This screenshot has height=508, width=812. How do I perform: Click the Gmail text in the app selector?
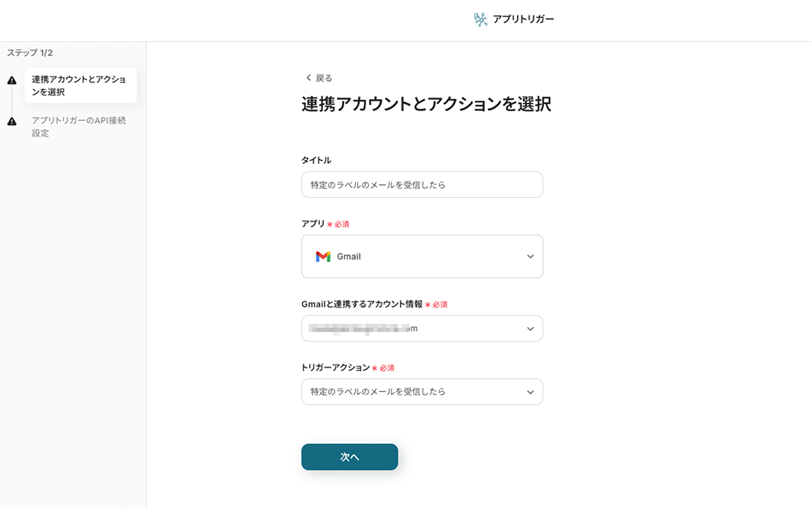click(x=349, y=256)
